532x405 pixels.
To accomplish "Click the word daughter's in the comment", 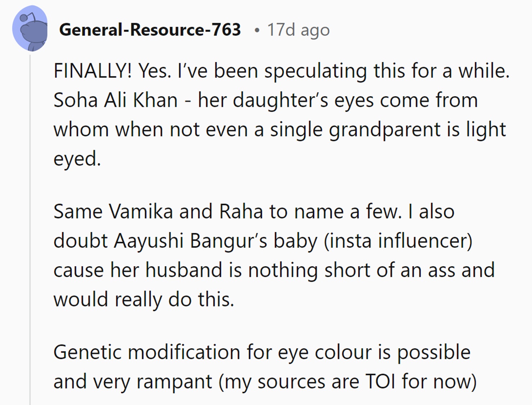I will point(281,100).
